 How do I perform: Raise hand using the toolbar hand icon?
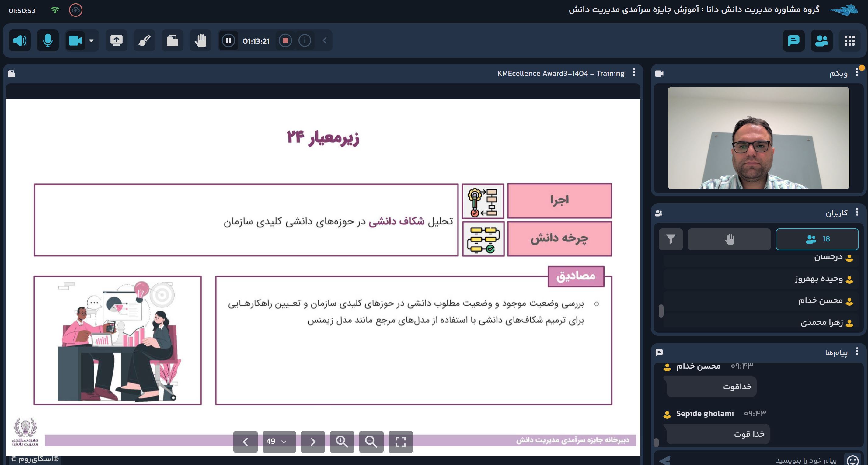point(200,41)
